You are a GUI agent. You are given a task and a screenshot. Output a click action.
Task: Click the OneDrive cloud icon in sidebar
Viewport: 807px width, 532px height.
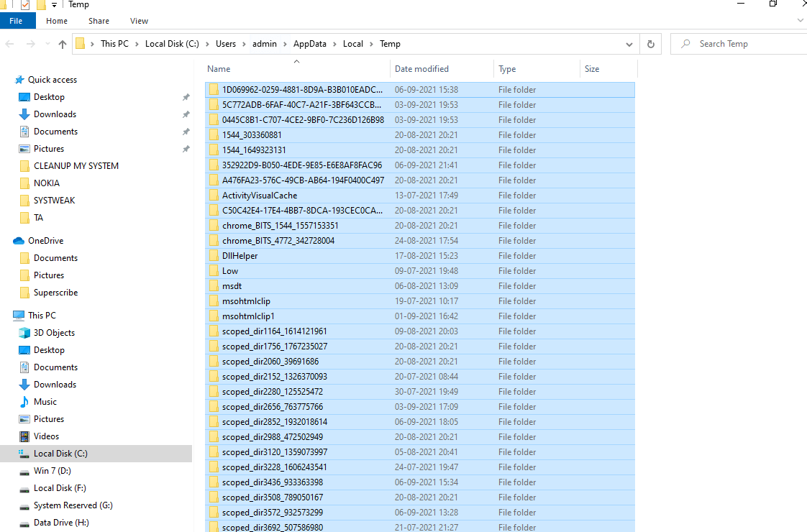click(x=19, y=241)
